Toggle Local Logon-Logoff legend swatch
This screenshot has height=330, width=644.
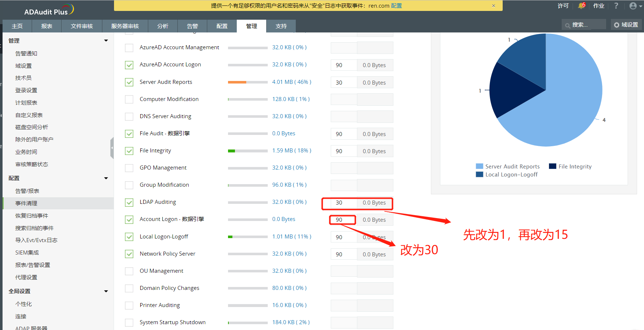tap(479, 174)
